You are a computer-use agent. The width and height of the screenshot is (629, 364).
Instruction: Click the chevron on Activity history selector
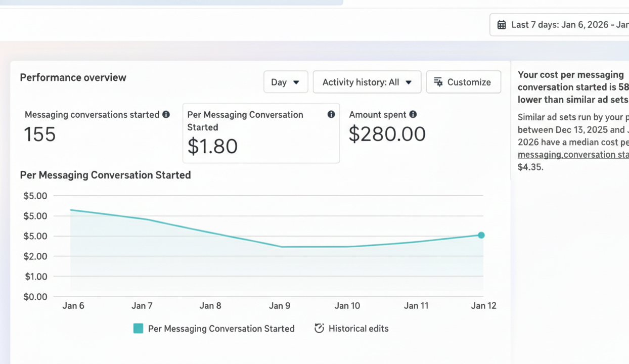[409, 82]
